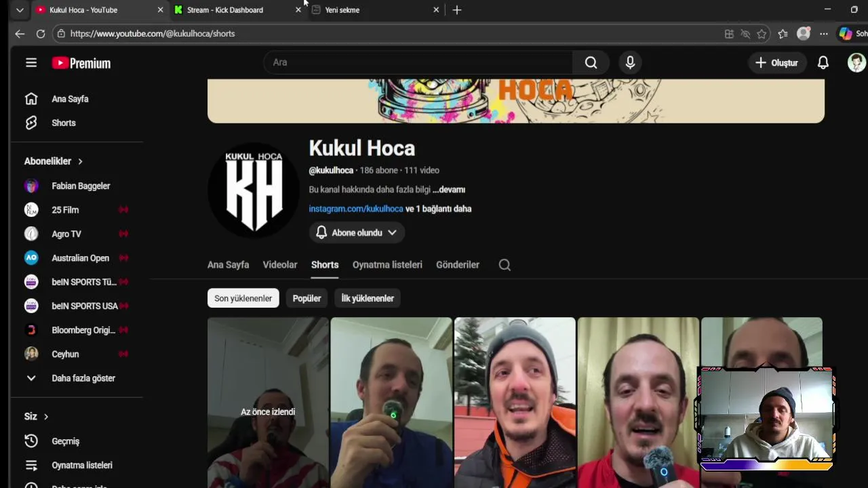Viewport: 868px width, 488px height.
Task: Click ...devamı to expand channel info
Action: tap(449, 190)
